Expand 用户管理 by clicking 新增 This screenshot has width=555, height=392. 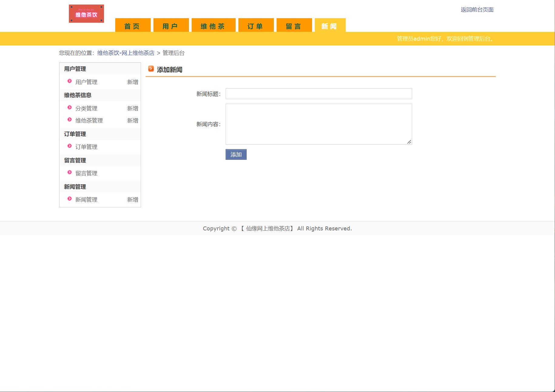tap(133, 82)
